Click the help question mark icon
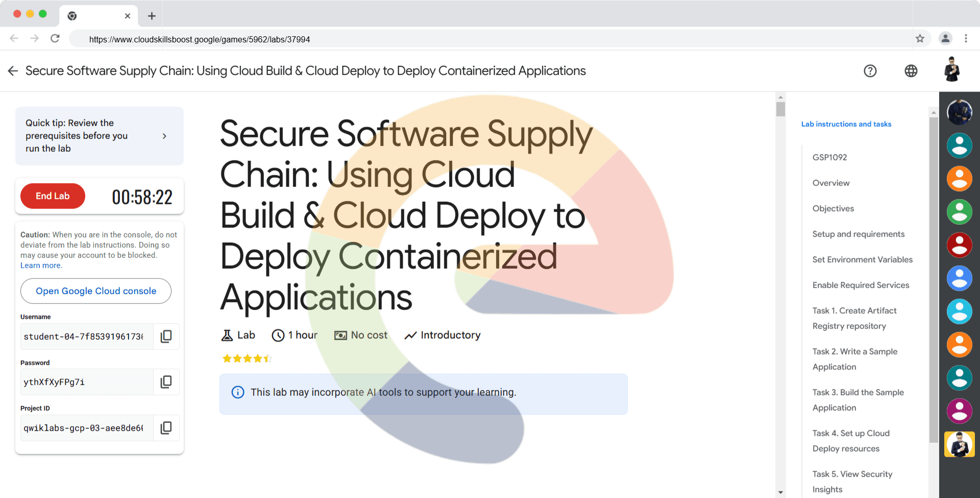The width and height of the screenshot is (980, 498). (x=870, y=71)
